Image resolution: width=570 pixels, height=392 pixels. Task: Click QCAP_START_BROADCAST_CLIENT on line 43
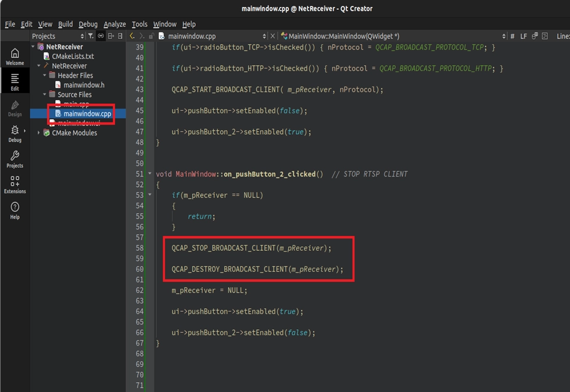click(225, 89)
